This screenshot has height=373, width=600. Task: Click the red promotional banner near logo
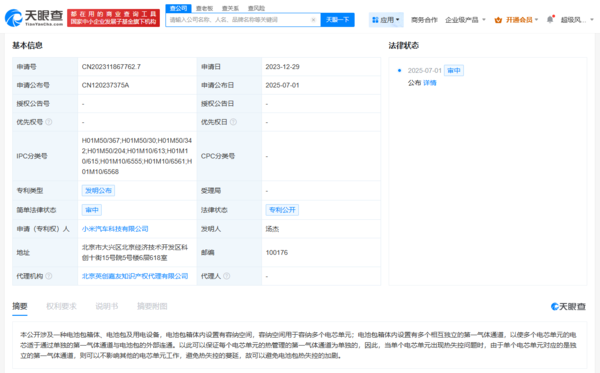(x=113, y=18)
